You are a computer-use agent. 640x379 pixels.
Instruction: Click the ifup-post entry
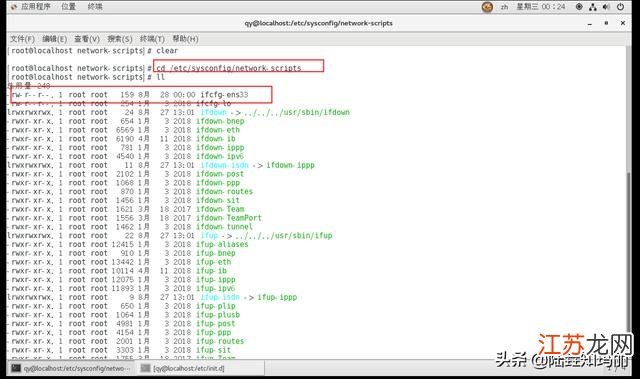[216, 324]
